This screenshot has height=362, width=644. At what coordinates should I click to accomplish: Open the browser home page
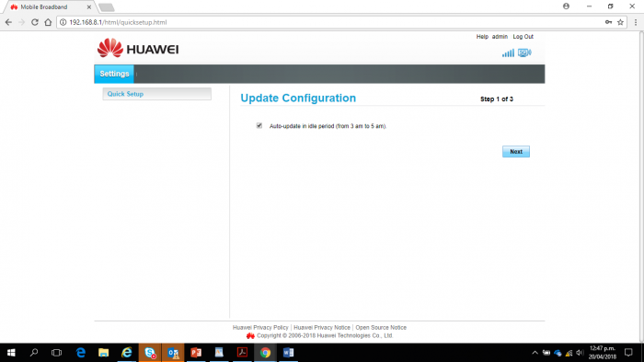(48, 22)
